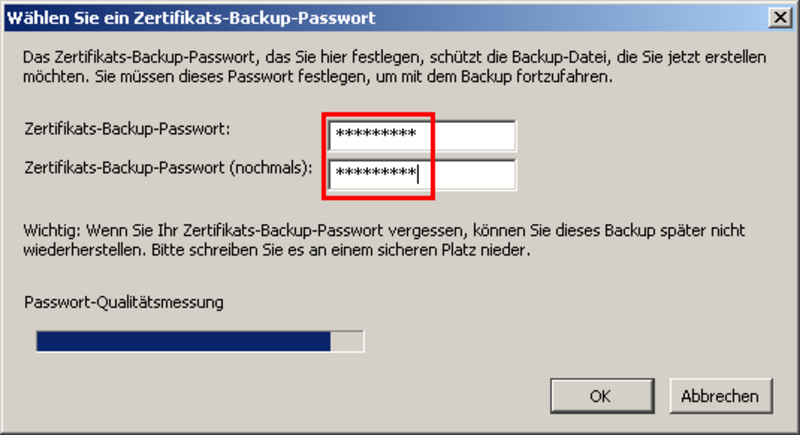
Task: Click the unfilled end of the quality meter
Action: point(347,342)
